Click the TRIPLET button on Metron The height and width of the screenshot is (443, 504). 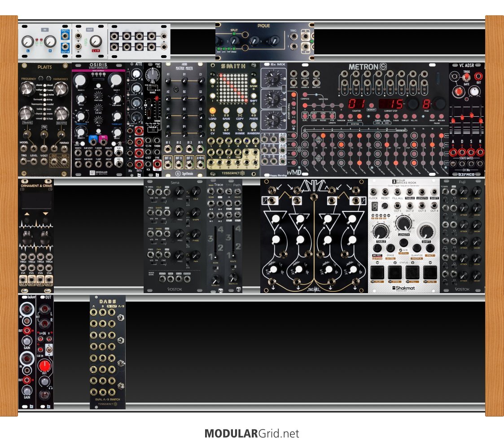click(x=405, y=116)
